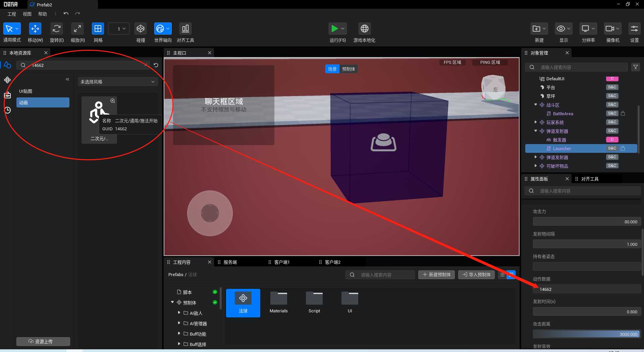This screenshot has height=352, width=644.
Task: Collapse the 战斗区 tree node
Action: tap(536, 105)
